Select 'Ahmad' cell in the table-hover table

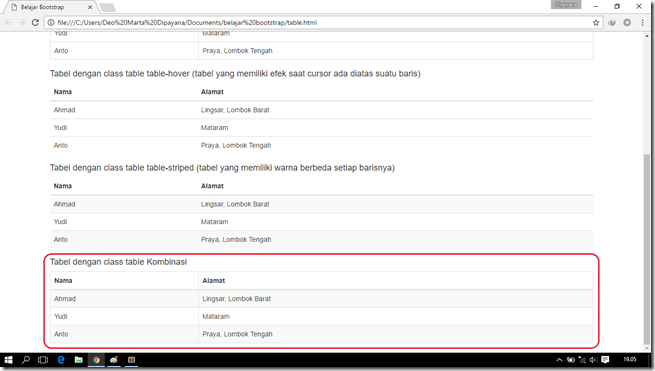click(x=64, y=110)
